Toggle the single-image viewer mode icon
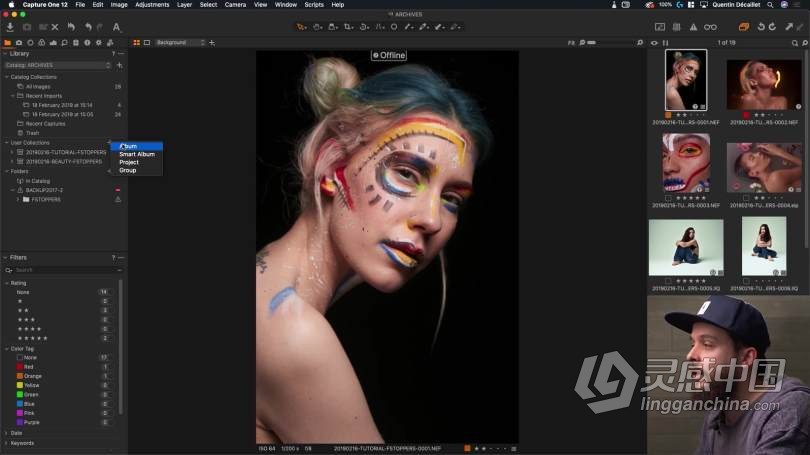The width and height of the screenshot is (810, 455). click(x=147, y=43)
